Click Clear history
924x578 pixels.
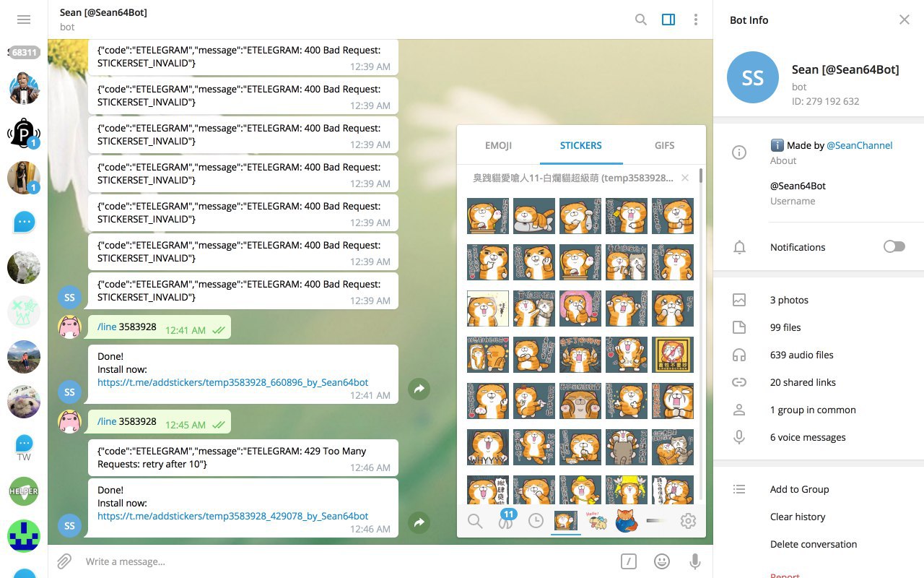[797, 517]
